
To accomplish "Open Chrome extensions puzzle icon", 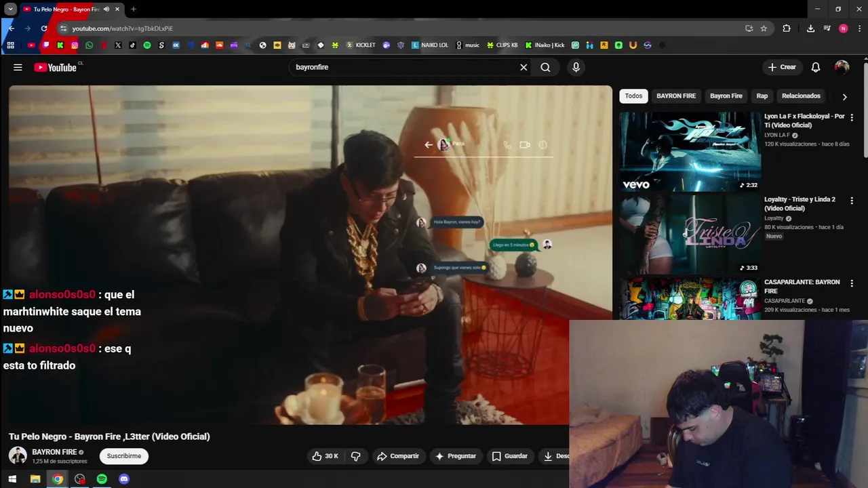I will pos(787,28).
